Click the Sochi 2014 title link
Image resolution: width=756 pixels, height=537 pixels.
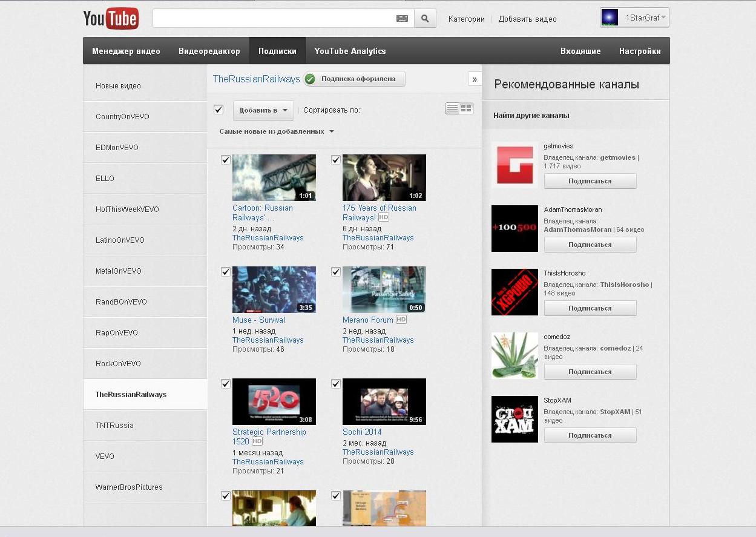[362, 432]
